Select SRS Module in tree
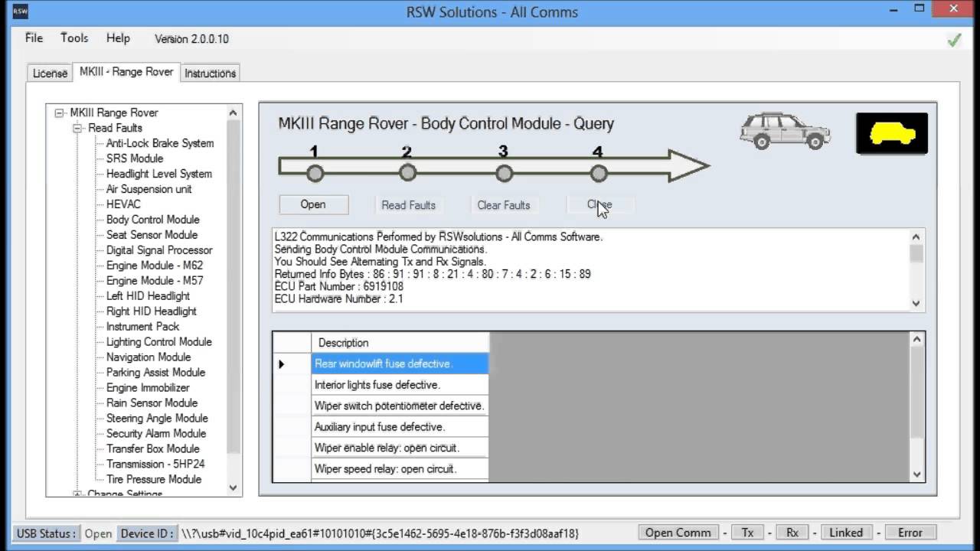The image size is (980, 551). click(135, 158)
